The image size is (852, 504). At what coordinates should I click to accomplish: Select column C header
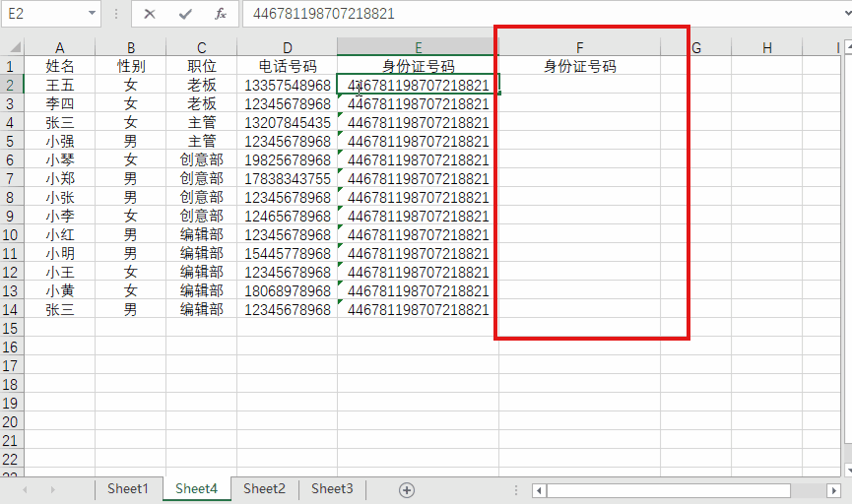coord(202,47)
